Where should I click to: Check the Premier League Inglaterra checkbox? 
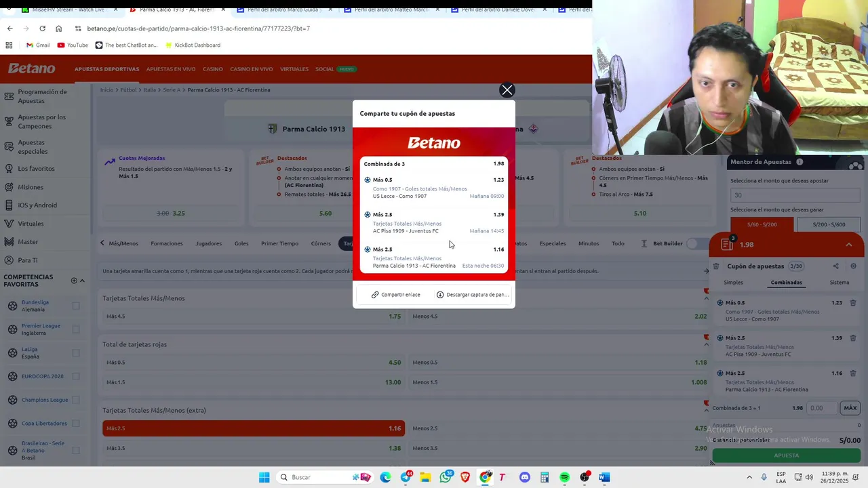(76, 329)
